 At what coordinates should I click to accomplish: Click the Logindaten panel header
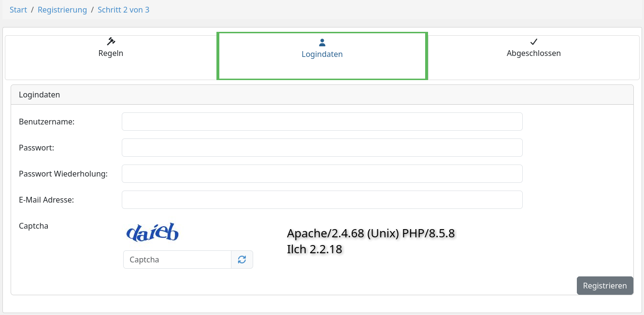[322, 95]
